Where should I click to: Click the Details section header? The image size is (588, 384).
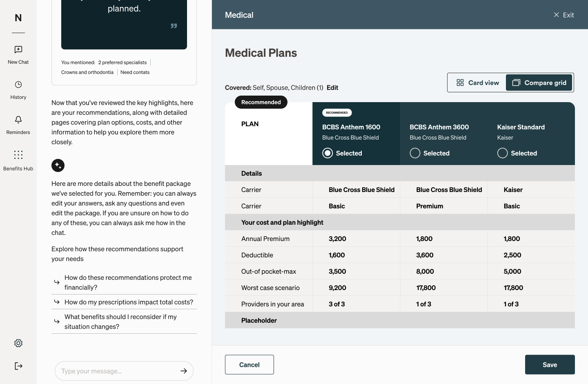coord(400,173)
